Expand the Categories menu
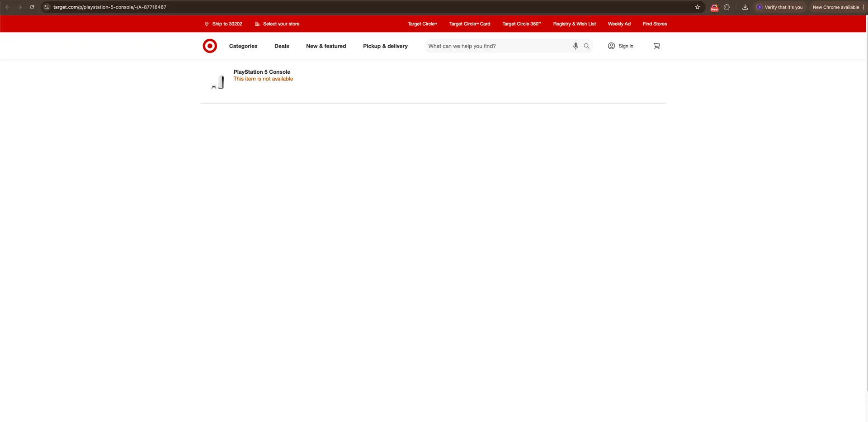The image size is (868, 422). tap(243, 46)
